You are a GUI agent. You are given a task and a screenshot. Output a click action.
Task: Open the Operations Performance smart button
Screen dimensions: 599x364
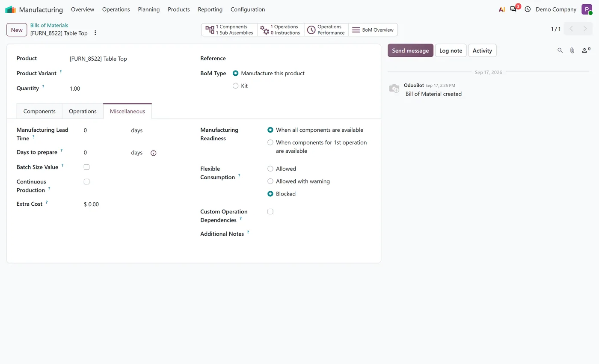326,30
